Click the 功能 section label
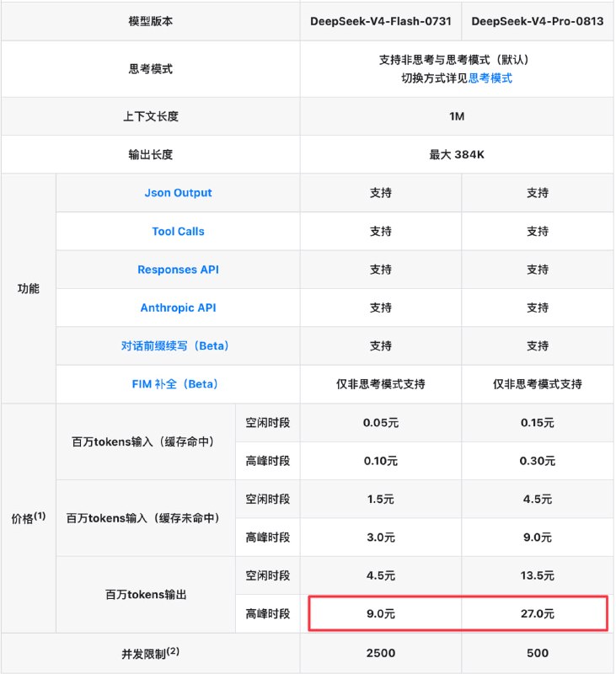 [29, 288]
